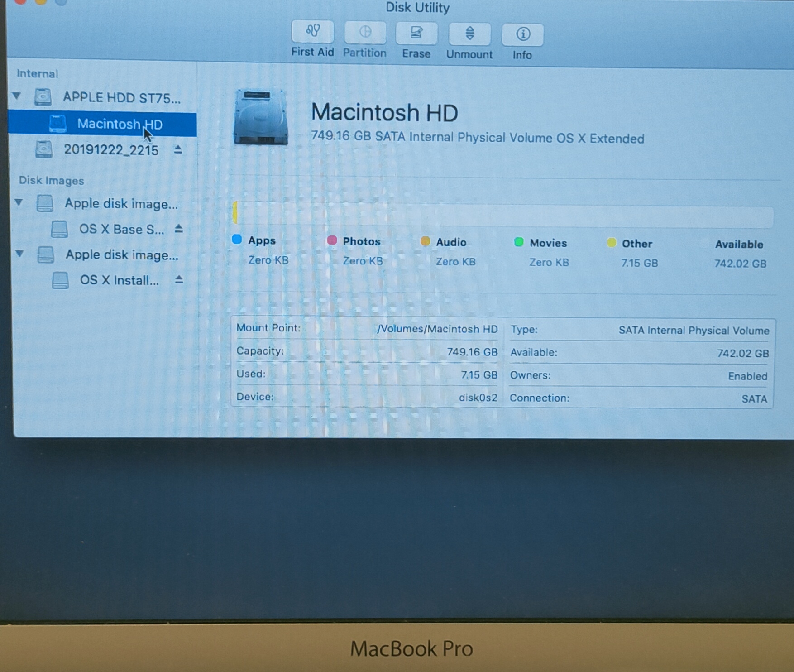Click the large Macintosh HD drive icon
This screenshot has height=672, width=794.
point(260,118)
